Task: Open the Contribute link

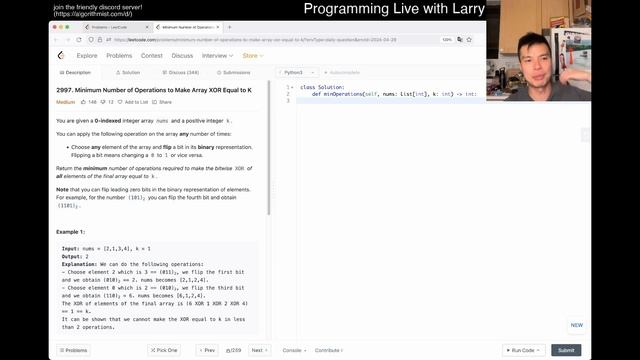Action: tap(329, 350)
